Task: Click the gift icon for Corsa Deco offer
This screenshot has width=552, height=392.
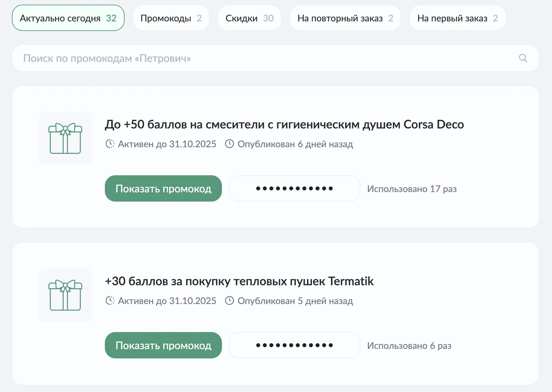Action: tap(65, 138)
